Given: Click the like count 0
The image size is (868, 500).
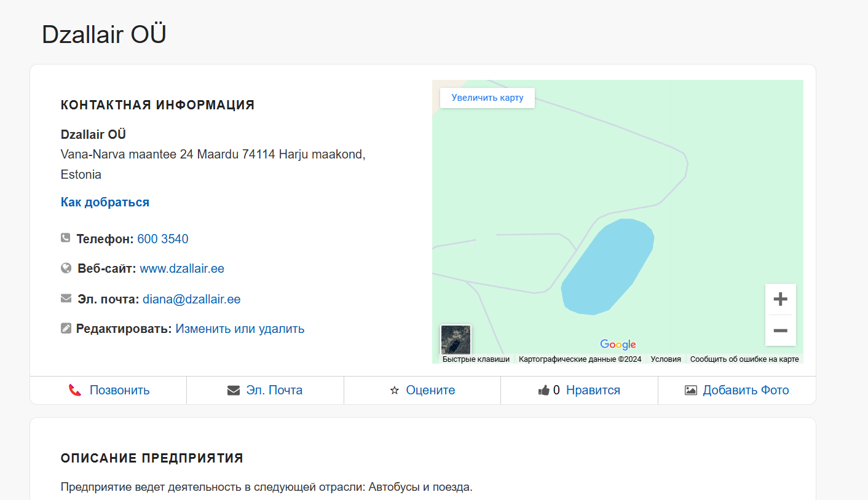Looking at the screenshot, I should coord(556,390).
